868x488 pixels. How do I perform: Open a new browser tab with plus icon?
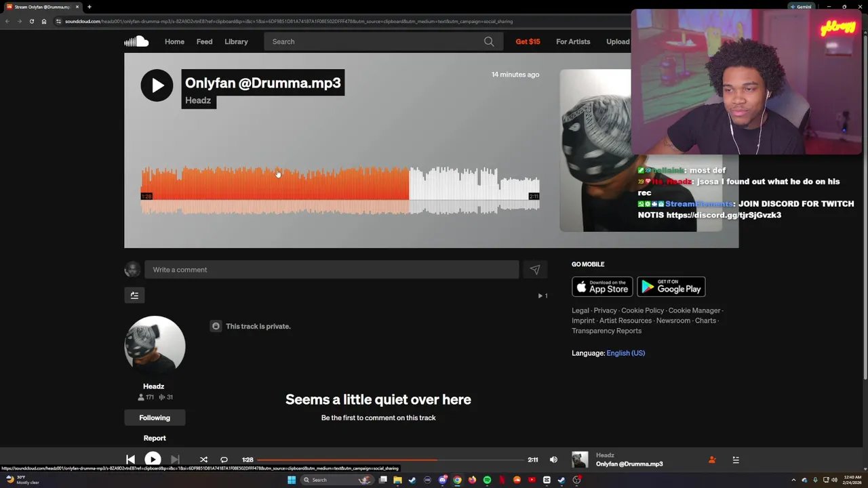tap(89, 7)
